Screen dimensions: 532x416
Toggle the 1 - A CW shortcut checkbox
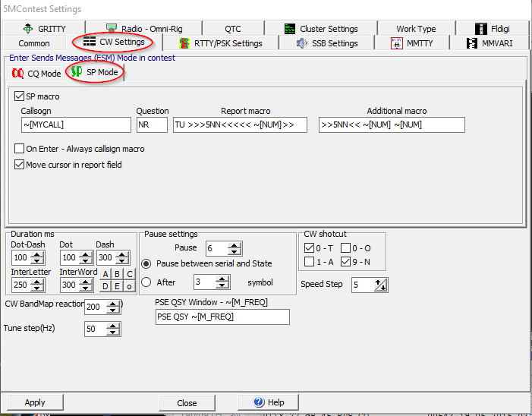[x=309, y=262]
